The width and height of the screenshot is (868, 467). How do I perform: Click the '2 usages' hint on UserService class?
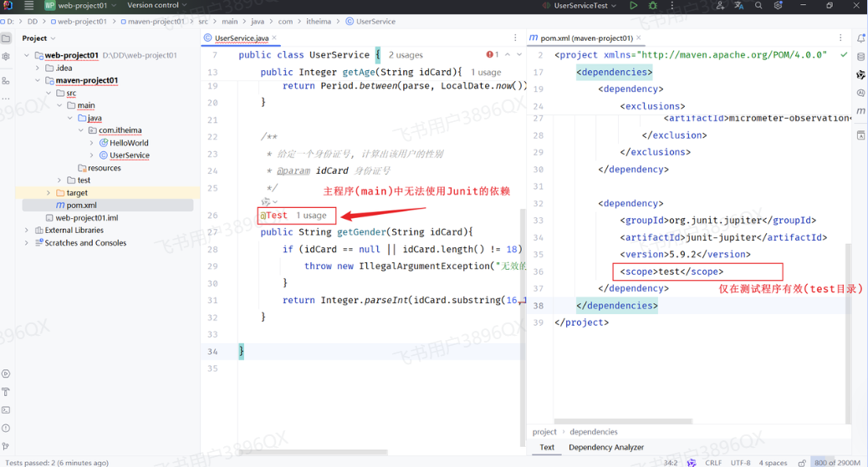pyautogui.click(x=406, y=55)
